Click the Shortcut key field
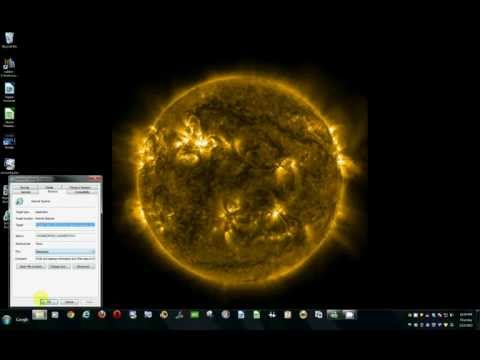This screenshot has width=480, height=360. pyautogui.click(x=65, y=244)
